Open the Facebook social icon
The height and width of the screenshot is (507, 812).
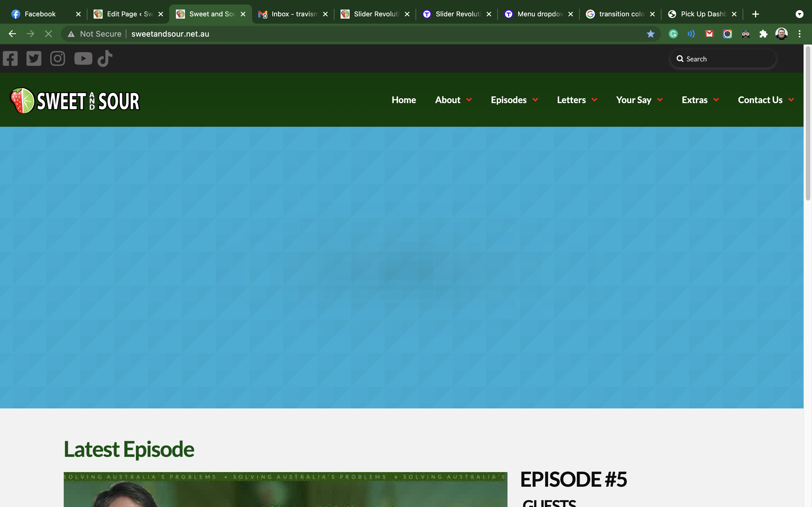point(10,59)
